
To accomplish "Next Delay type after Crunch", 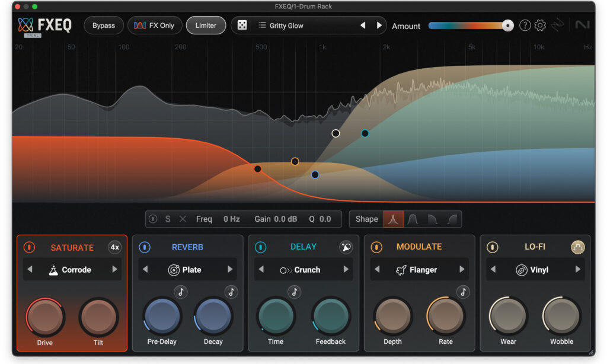I will (x=346, y=269).
